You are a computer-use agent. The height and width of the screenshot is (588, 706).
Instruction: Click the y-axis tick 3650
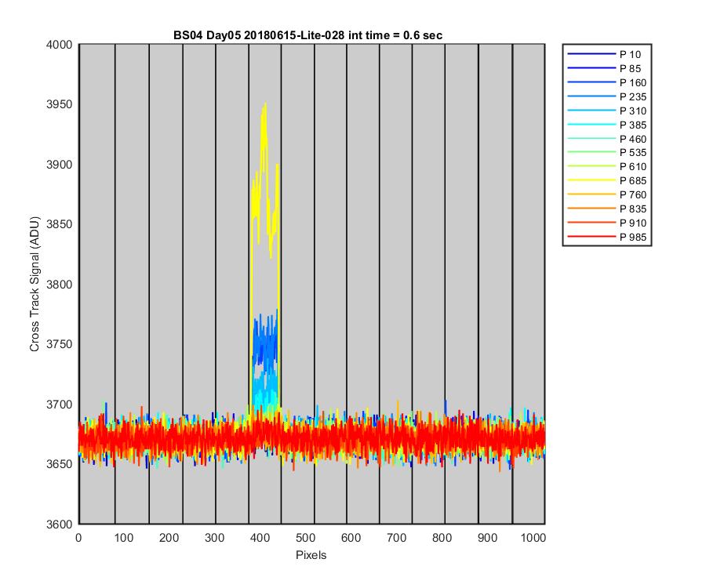pos(59,464)
